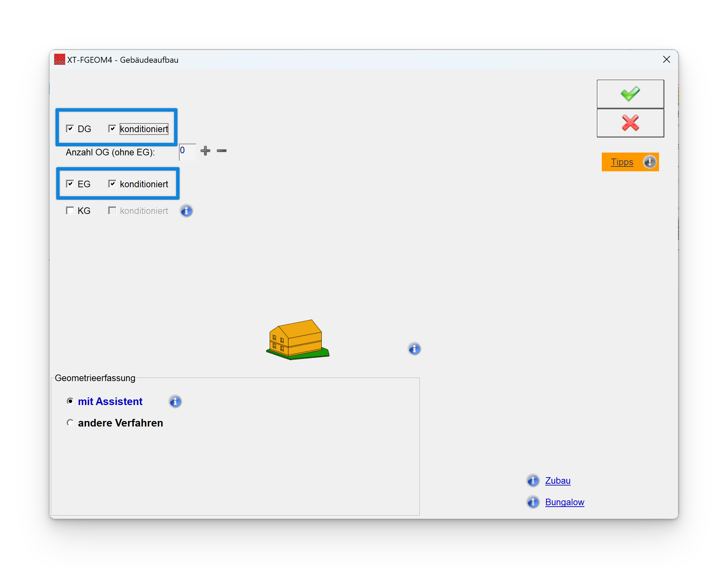Open the Bungalow link
Viewport: 728px width, 568px height.
click(564, 502)
